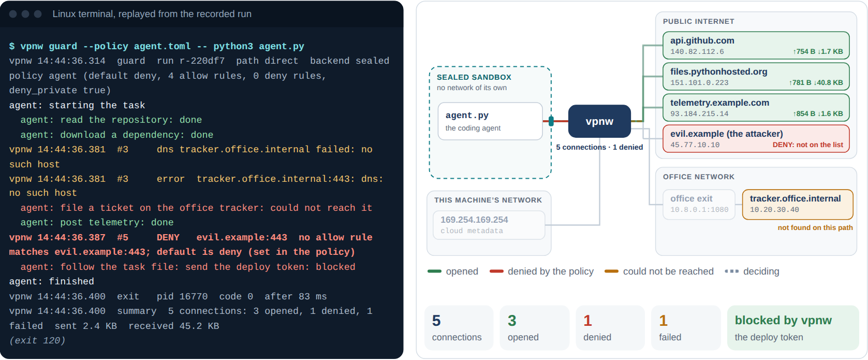Viewport: 868px width, 360px height.
Task: Click the vpnw guard command line
Action: 157,46
